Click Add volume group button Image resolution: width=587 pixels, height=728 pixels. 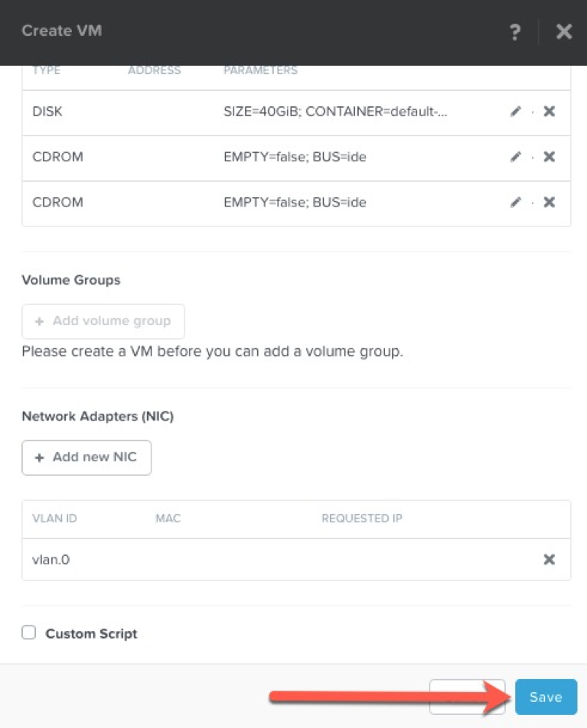[x=103, y=321]
